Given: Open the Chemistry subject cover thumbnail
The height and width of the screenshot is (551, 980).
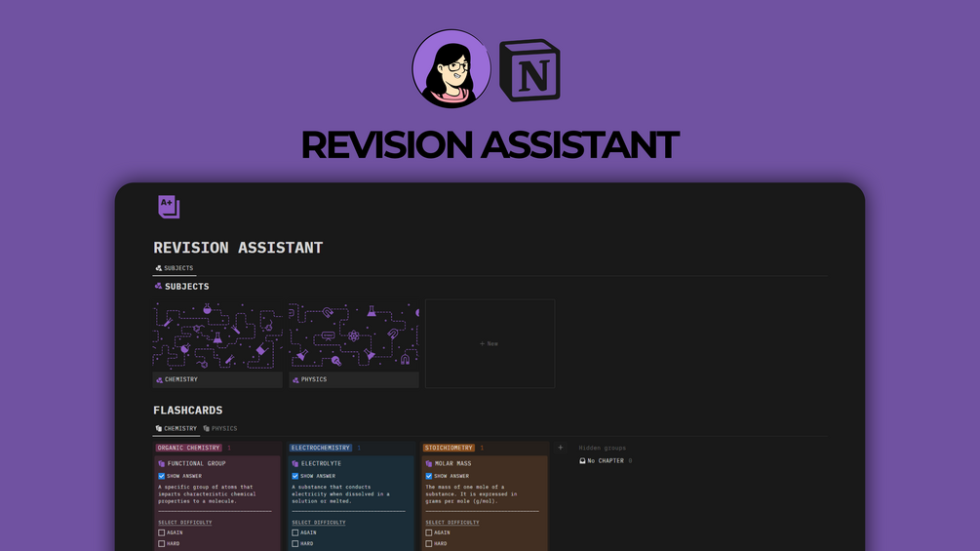Looking at the screenshot, I should coord(217,336).
